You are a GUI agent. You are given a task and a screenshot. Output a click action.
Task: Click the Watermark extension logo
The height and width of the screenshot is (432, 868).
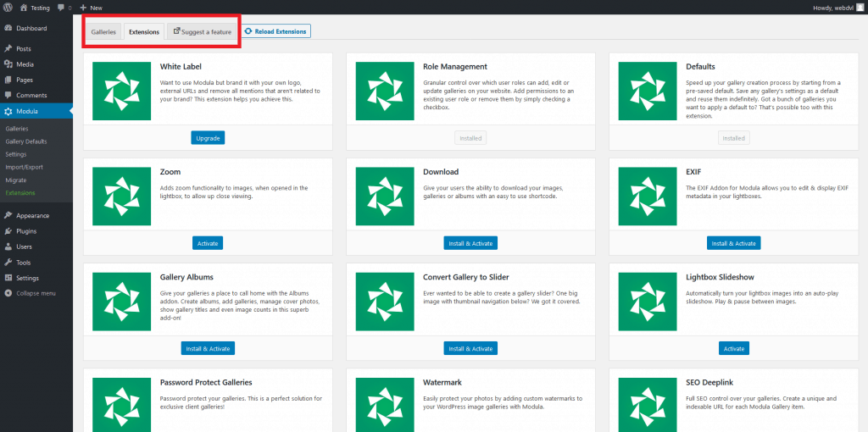point(385,405)
